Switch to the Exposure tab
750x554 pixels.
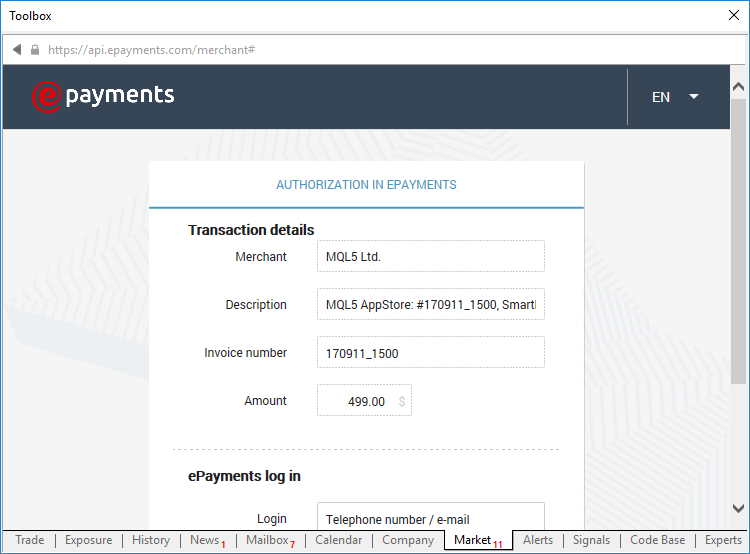[88, 540]
